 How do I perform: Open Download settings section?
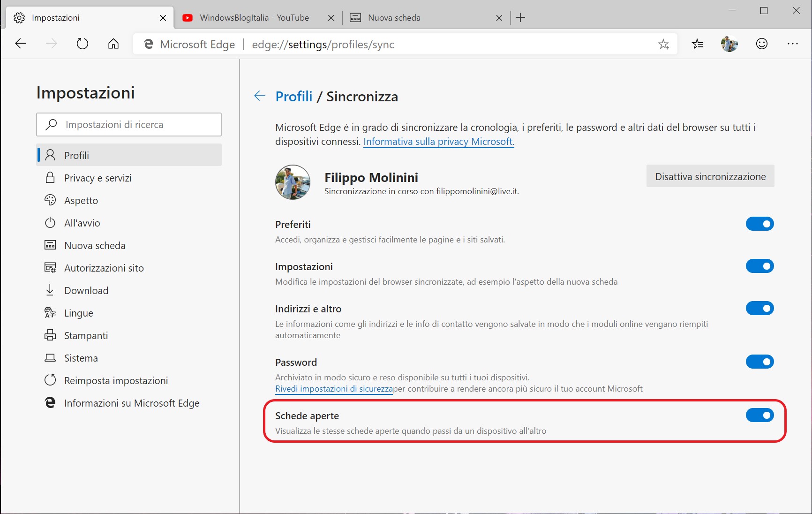(x=129, y=290)
